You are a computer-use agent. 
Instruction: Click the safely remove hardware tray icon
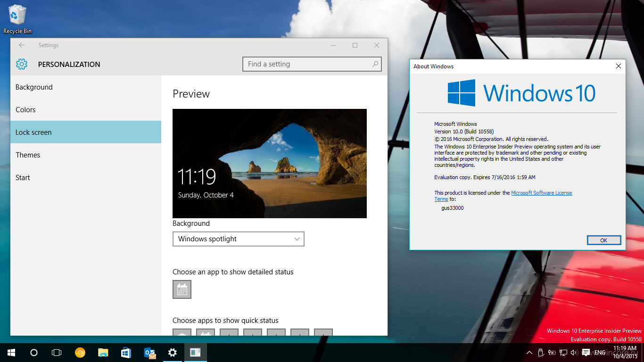point(541,353)
